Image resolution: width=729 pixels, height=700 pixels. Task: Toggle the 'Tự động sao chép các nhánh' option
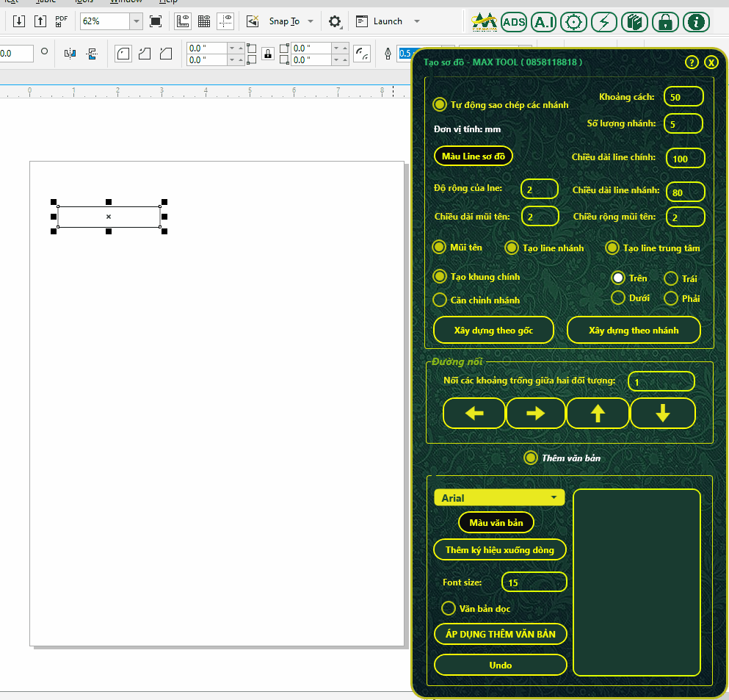440,104
